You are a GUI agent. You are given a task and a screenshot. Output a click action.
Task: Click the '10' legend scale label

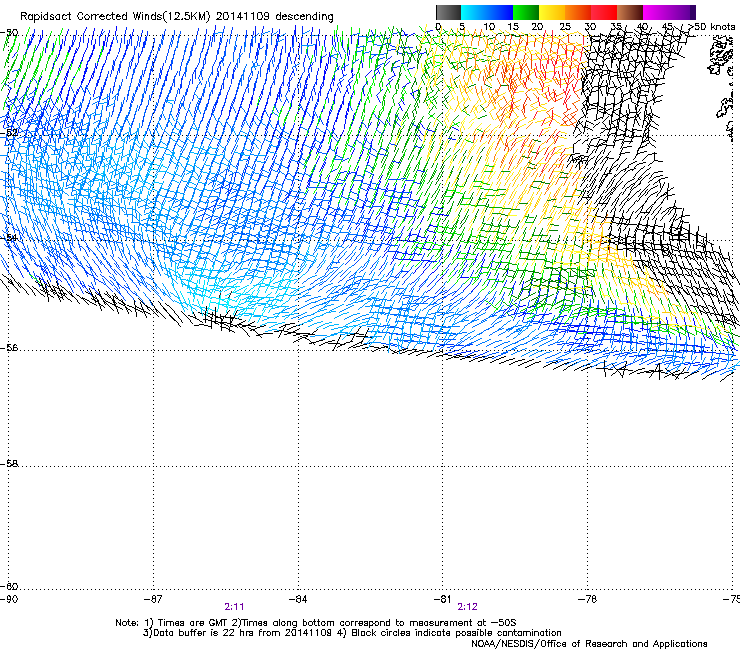(x=489, y=27)
